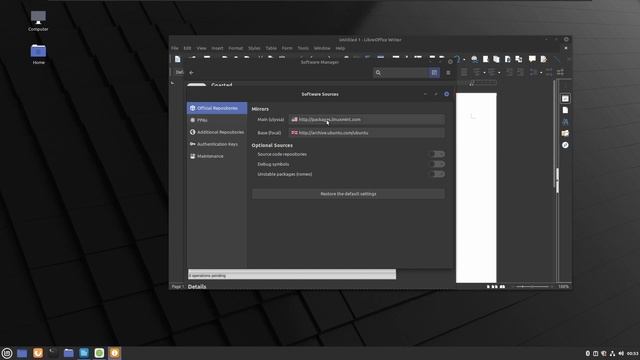Open the Window menu in LibreOffice Writer
Image resolution: width=640 pixels, height=360 pixels.
click(x=322, y=48)
